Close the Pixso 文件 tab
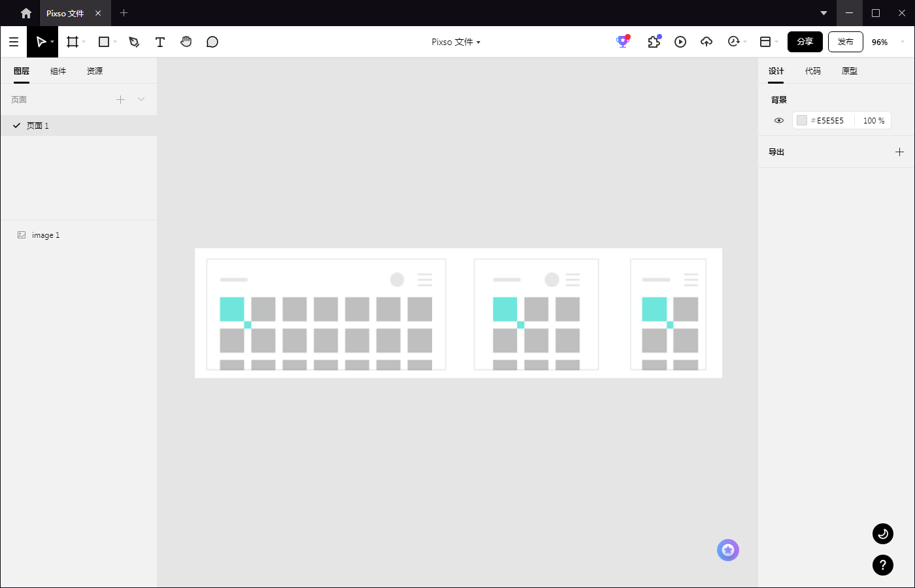 [98, 13]
